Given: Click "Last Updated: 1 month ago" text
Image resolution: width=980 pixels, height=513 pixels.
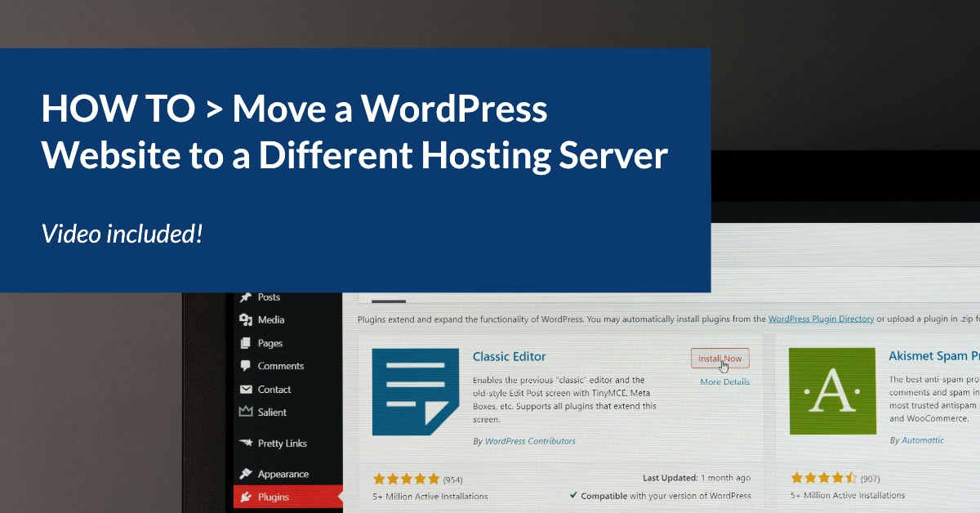Looking at the screenshot, I should tap(697, 478).
